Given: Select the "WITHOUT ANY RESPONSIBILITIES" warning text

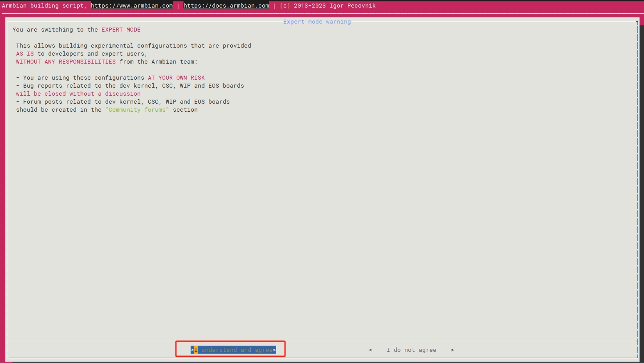Looking at the screenshot, I should 66,62.
